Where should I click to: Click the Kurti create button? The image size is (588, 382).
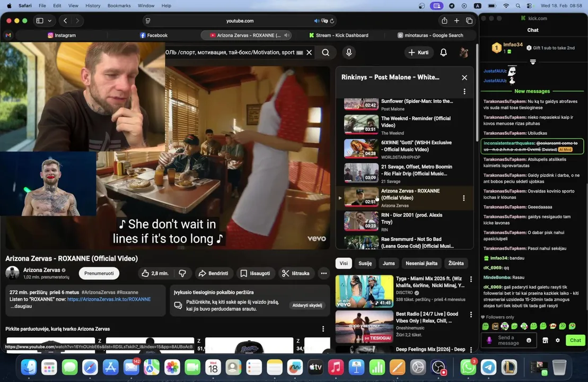tap(419, 53)
